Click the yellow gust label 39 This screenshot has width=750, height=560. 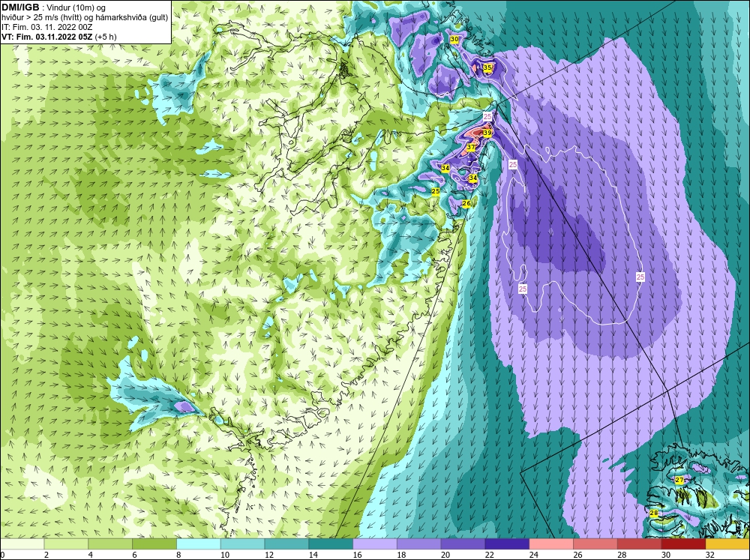point(487,133)
